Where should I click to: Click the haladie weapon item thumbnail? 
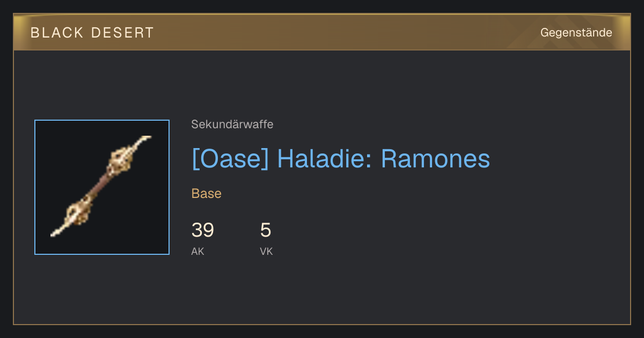[102, 187]
